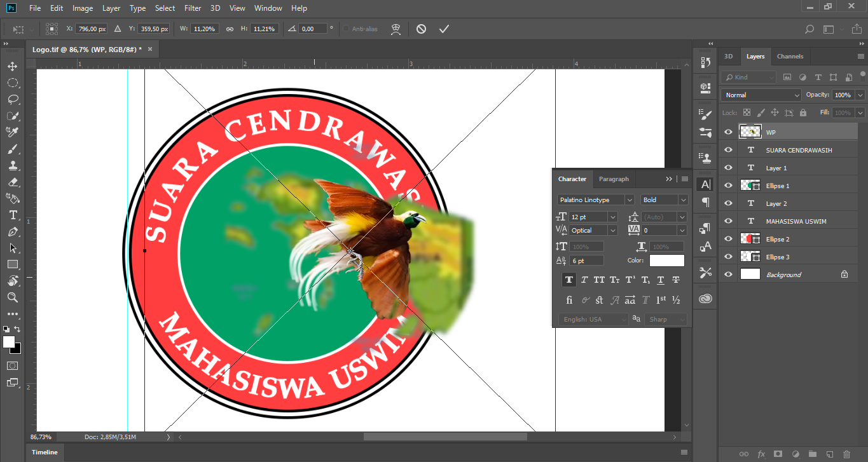Hide the WP layer
The width and height of the screenshot is (868, 462).
pos(729,132)
